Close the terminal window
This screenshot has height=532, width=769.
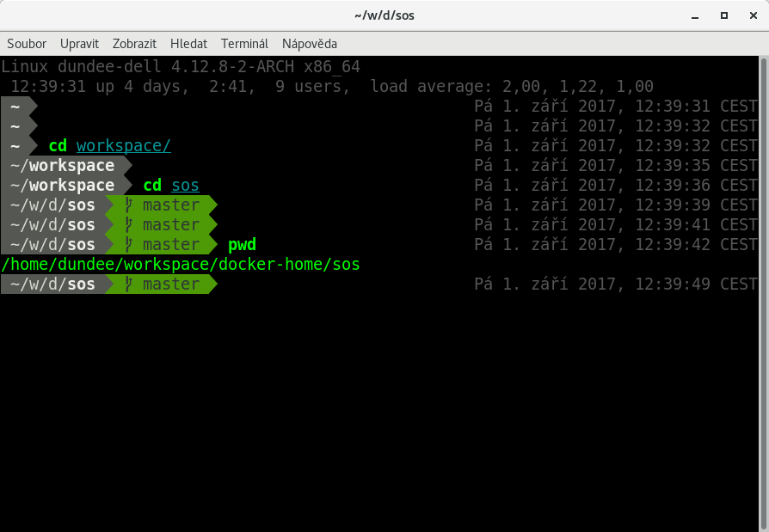[x=754, y=15]
